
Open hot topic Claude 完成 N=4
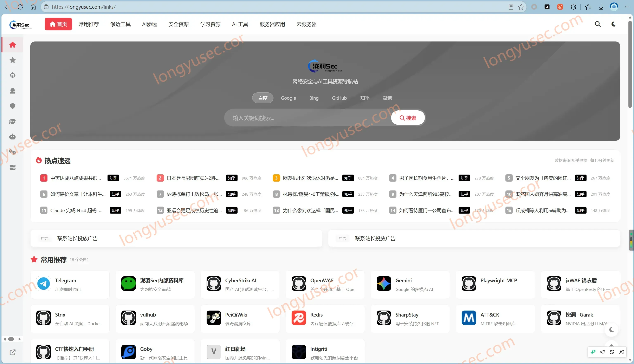pyautogui.click(x=76, y=210)
